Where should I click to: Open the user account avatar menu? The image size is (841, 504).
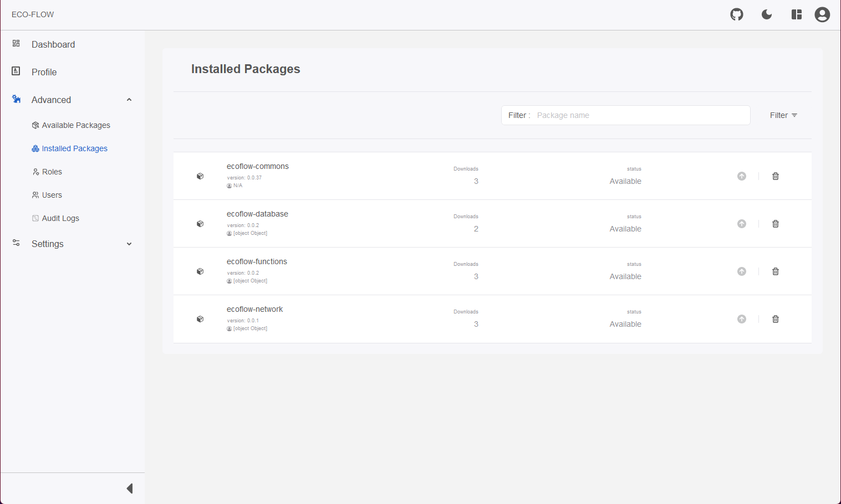coord(822,14)
